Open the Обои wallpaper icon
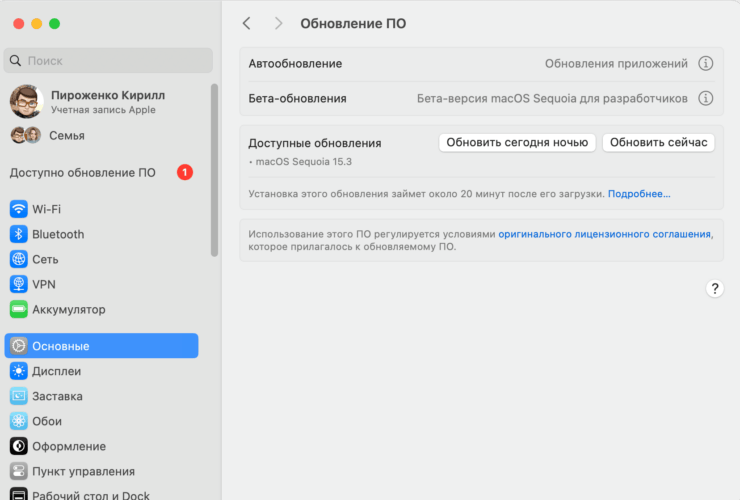The height and width of the screenshot is (500, 740). 18,421
